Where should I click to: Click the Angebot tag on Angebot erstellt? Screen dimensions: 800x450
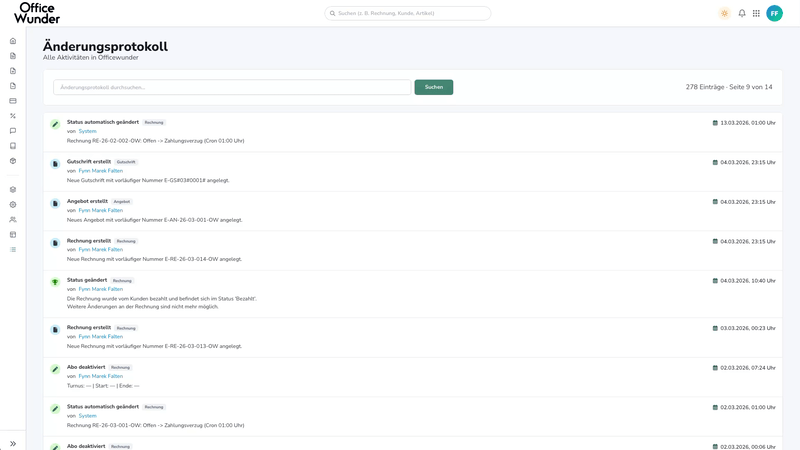tap(122, 202)
